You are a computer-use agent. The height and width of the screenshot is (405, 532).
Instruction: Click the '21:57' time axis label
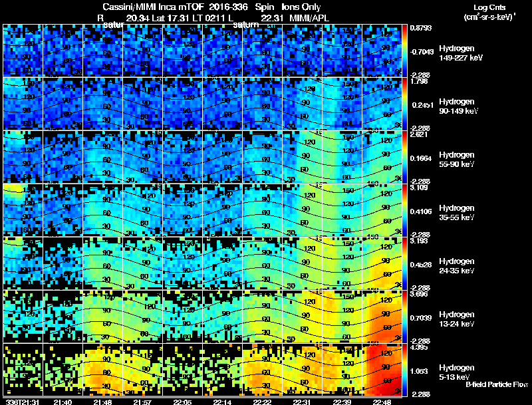pyautogui.click(x=142, y=402)
